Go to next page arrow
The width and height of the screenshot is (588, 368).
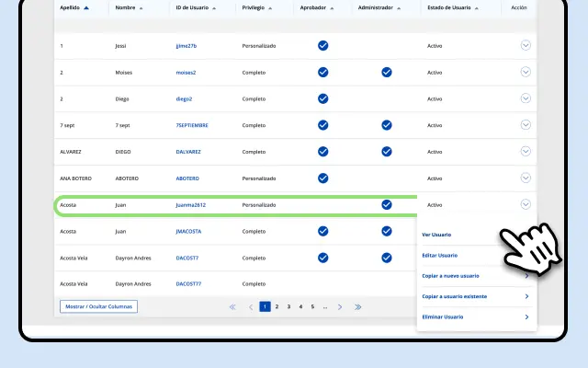click(x=340, y=306)
